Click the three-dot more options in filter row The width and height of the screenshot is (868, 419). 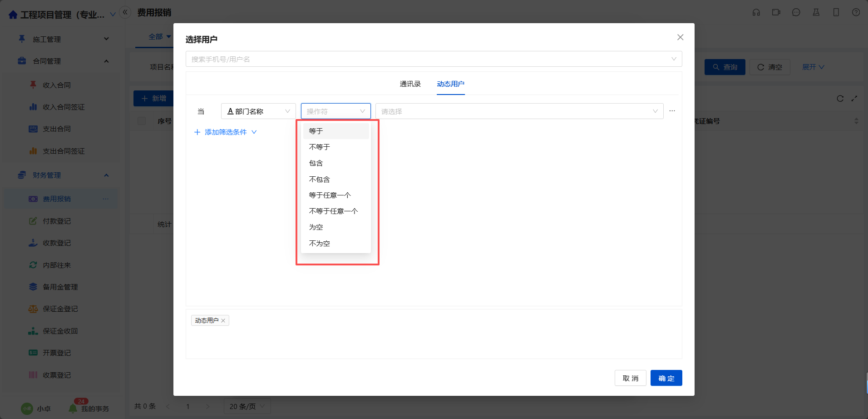pyautogui.click(x=672, y=111)
